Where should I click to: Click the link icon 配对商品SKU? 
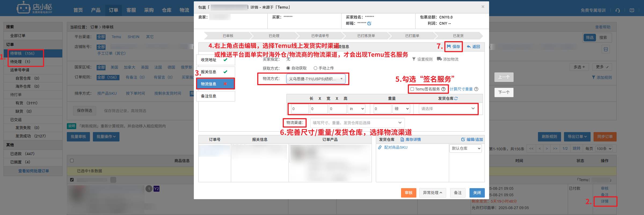click(x=380, y=147)
